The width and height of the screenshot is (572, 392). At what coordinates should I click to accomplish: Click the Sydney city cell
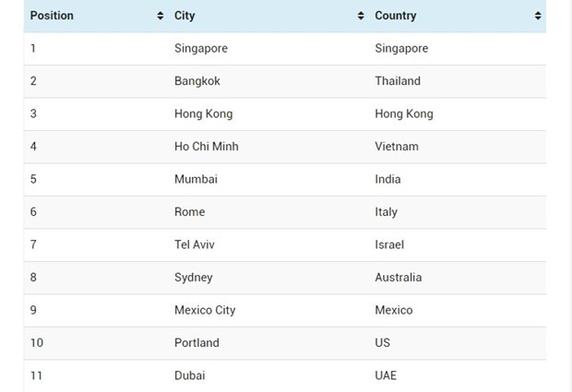pos(193,278)
